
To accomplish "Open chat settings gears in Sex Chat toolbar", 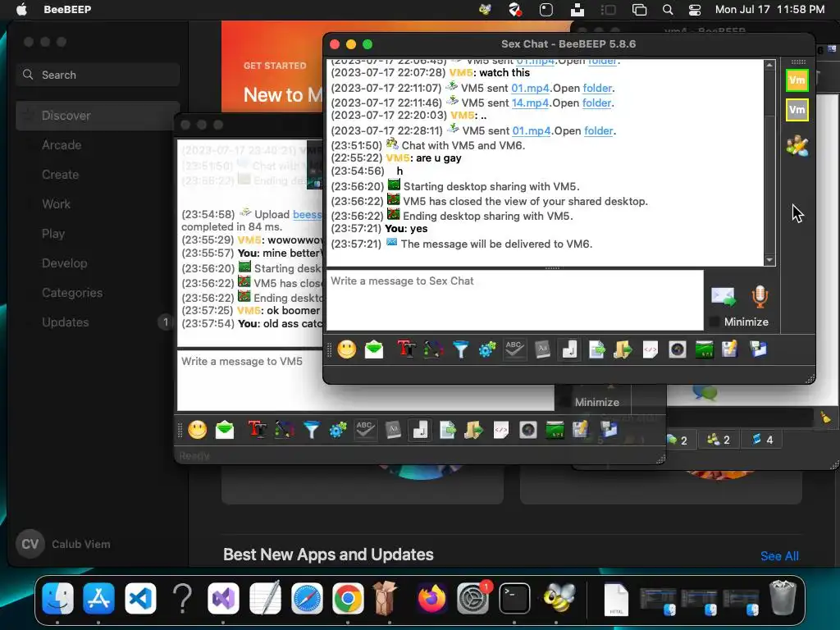I will (487, 349).
